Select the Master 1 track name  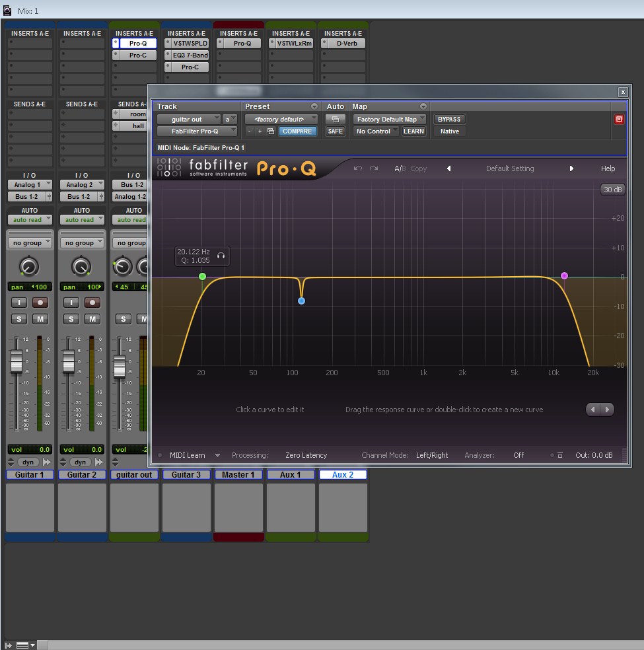[238, 475]
